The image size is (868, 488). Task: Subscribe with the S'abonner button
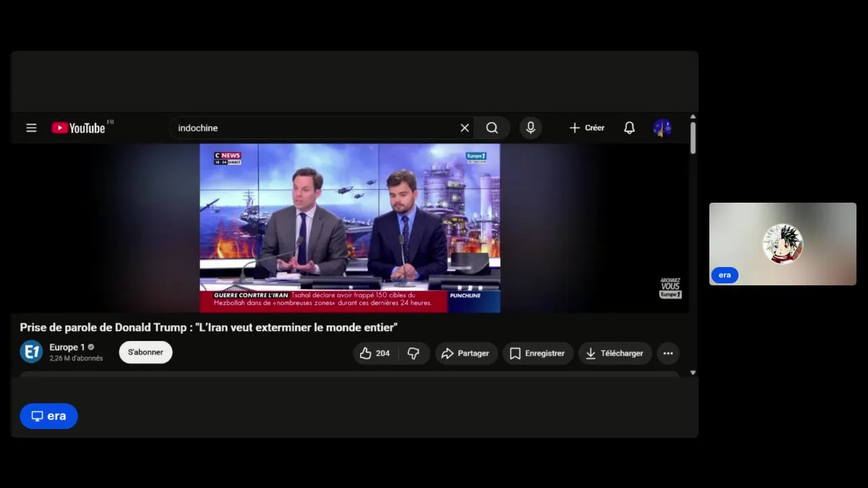click(146, 352)
